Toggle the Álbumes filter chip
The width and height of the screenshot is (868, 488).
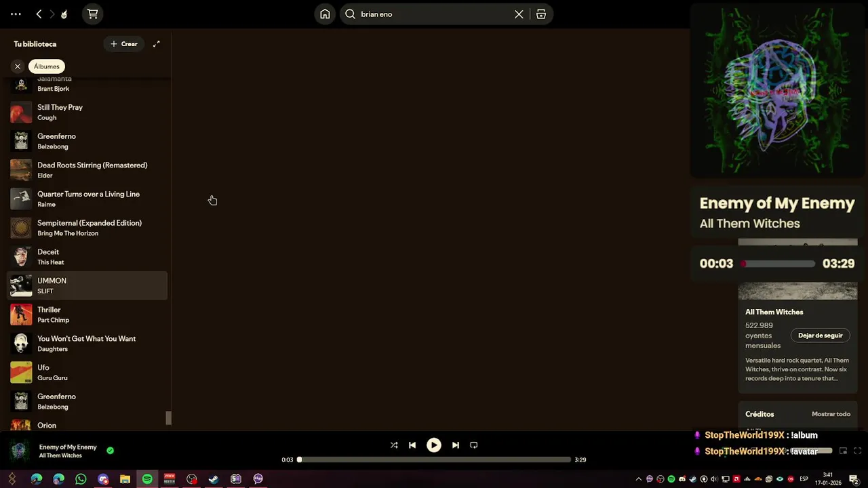click(x=47, y=66)
